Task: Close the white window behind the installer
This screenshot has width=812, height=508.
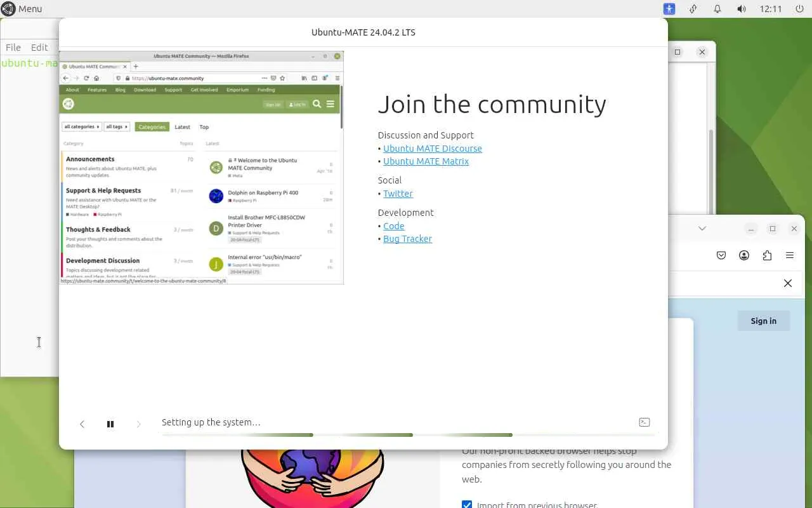Action: (x=702, y=52)
